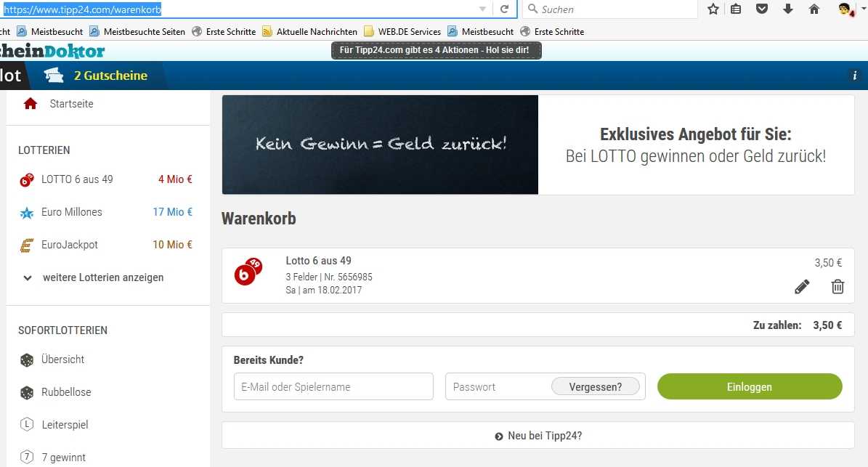
Task: Open the downloads arrow icon
Action: [787, 9]
